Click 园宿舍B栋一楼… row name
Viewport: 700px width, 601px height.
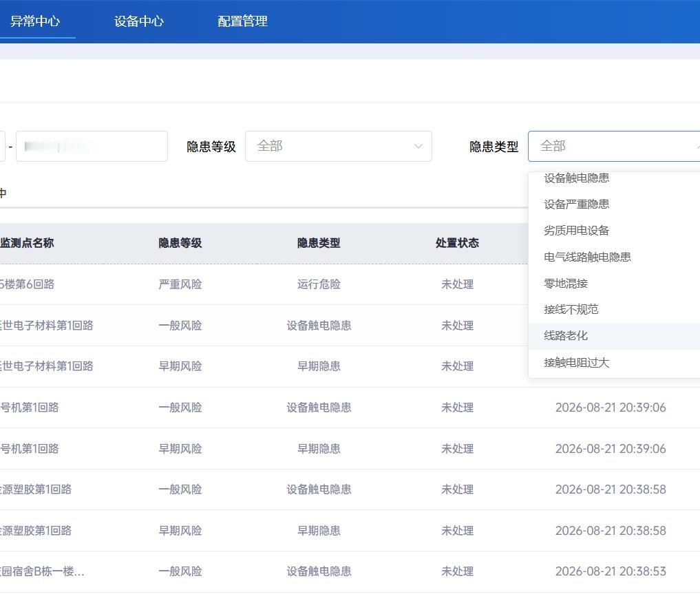coord(42,571)
